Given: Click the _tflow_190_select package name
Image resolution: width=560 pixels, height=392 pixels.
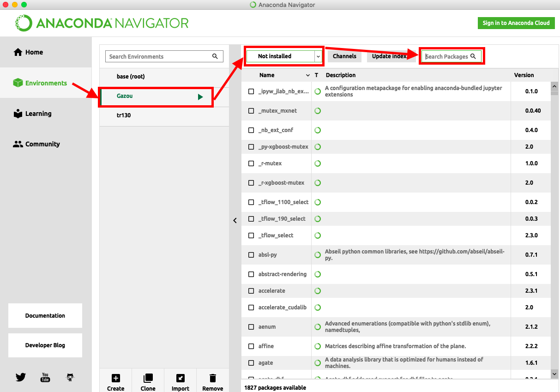Looking at the screenshot, I should (282, 219).
